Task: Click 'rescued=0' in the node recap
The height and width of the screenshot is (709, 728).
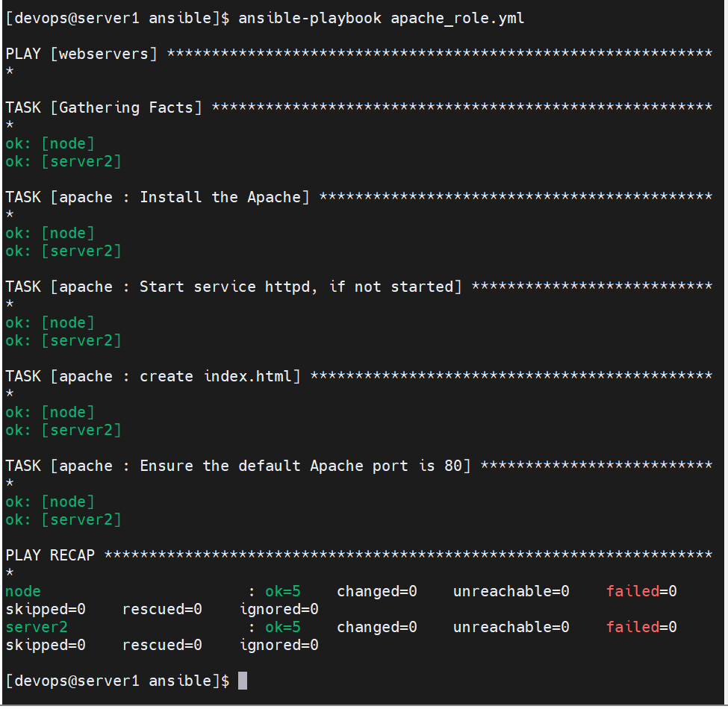Action: coord(162,609)
